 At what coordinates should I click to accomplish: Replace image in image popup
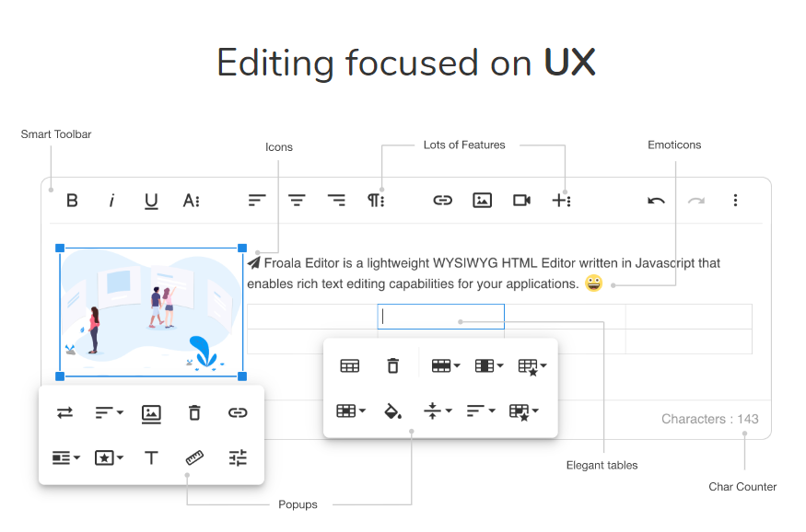click(64, 413)
